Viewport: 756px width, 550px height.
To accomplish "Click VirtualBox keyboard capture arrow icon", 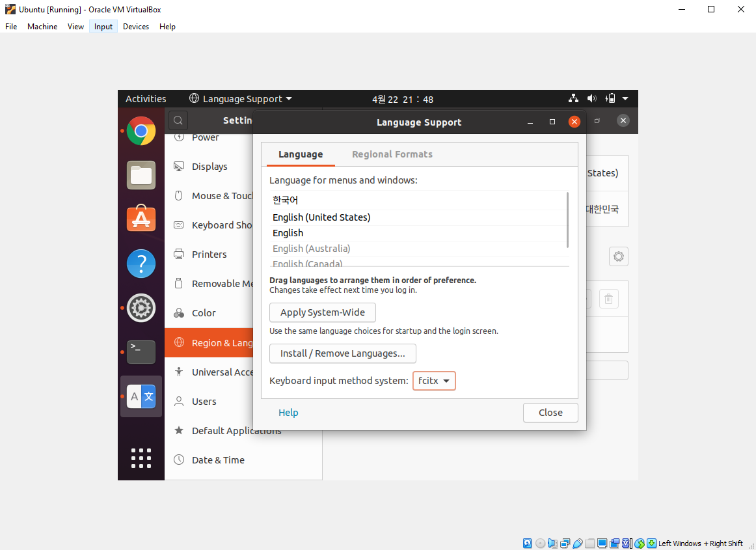I will tap(651, 543).
